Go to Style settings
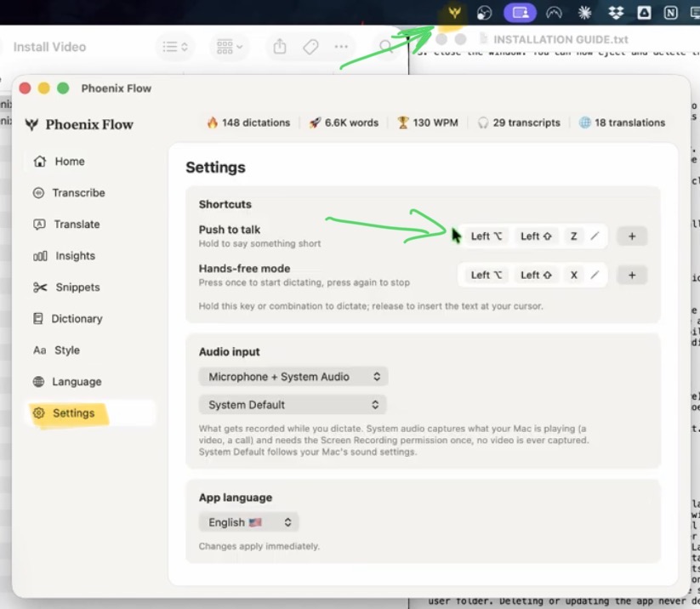Image resolution: width=700 pixels, height=609 pixels. click(x=89, y=350)
